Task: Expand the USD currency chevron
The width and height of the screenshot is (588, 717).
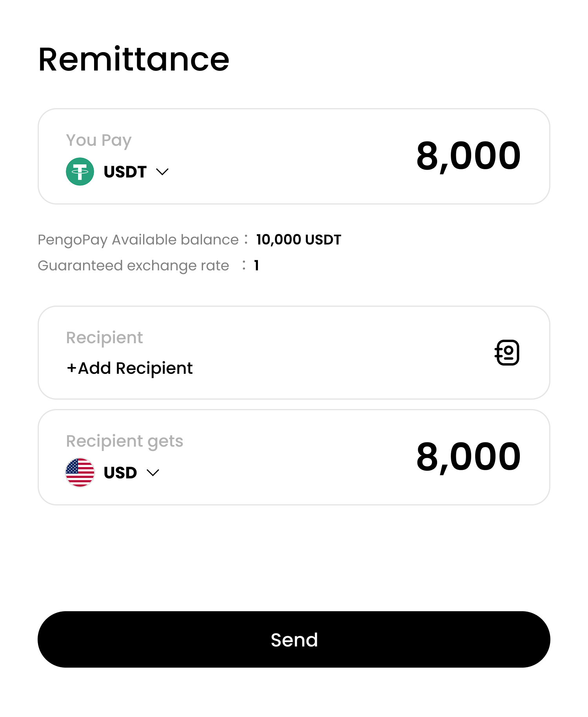Action: (x=153, y=473)
